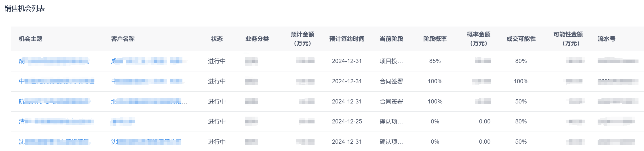Click the 阶段概率 column header

(435, 39)
